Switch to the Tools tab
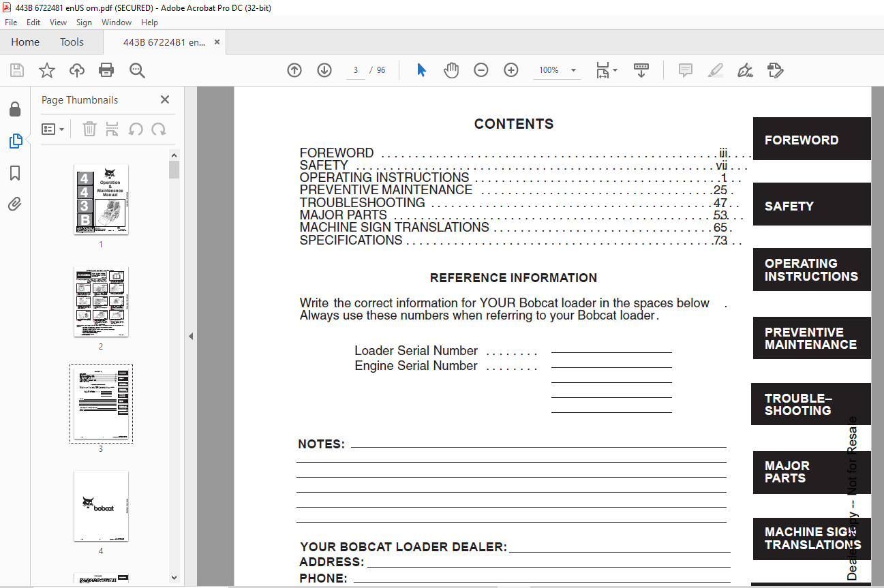Viewport: 884px width, 588px height. [72, 42]
